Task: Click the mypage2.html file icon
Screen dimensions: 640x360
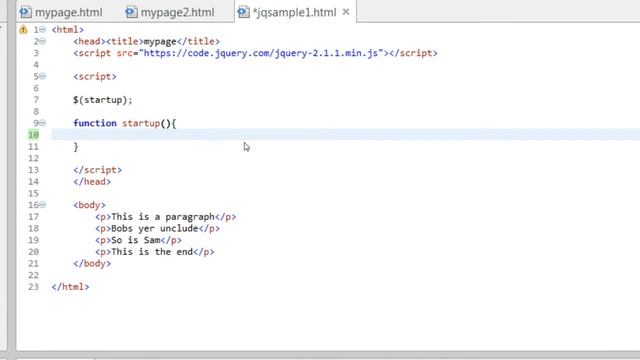Action: click(x=131, y=12)
